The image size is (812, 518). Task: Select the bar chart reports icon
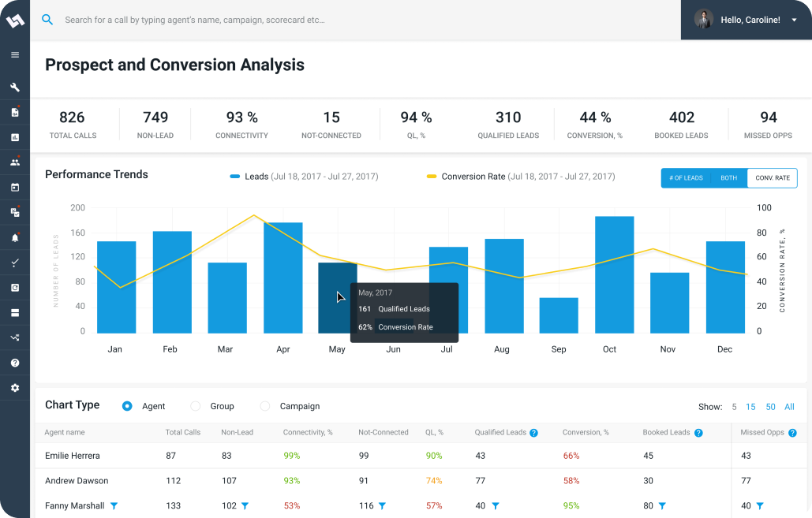point(15,137)
